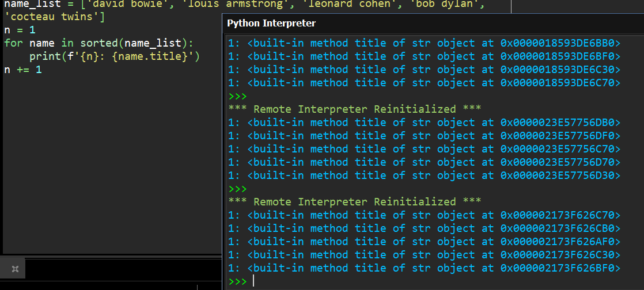The width and height of the screenshot is (644, 290).
Task: Select the output line ending in 0x0000018593DE6C70
Action: tap(424, 83)
